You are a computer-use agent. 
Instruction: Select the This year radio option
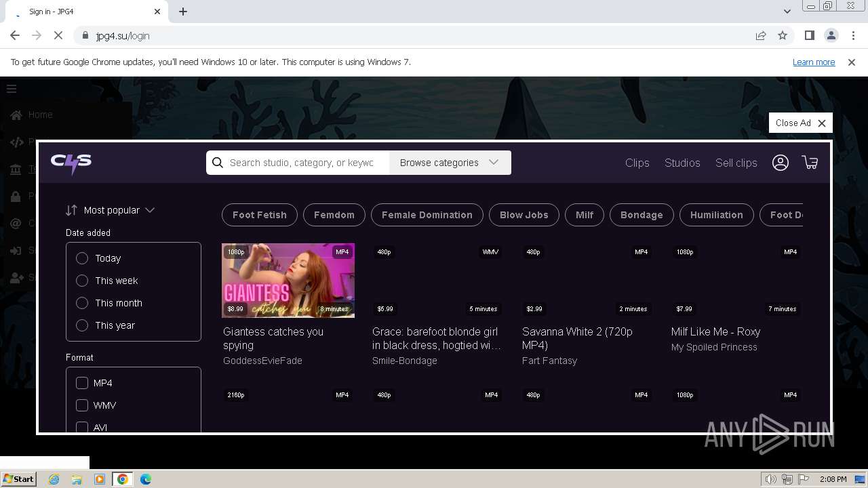[82, 325]
